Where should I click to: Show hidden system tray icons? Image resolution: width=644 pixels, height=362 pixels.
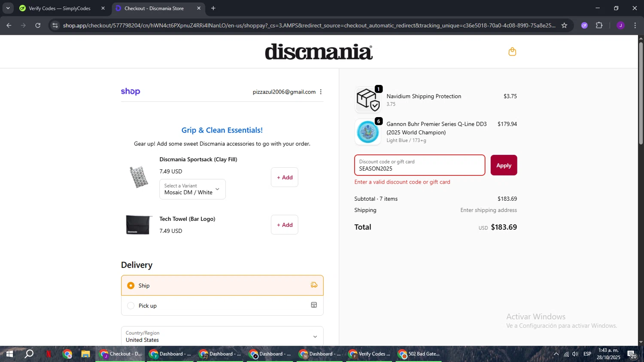556,354
